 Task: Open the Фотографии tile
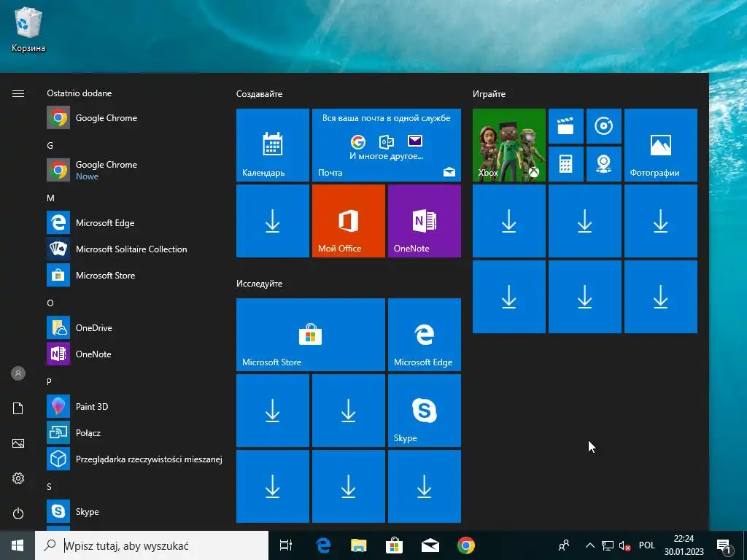[x=661, y=145]
